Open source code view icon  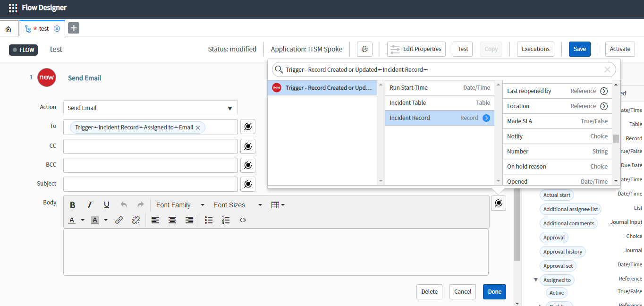point(243,220)
